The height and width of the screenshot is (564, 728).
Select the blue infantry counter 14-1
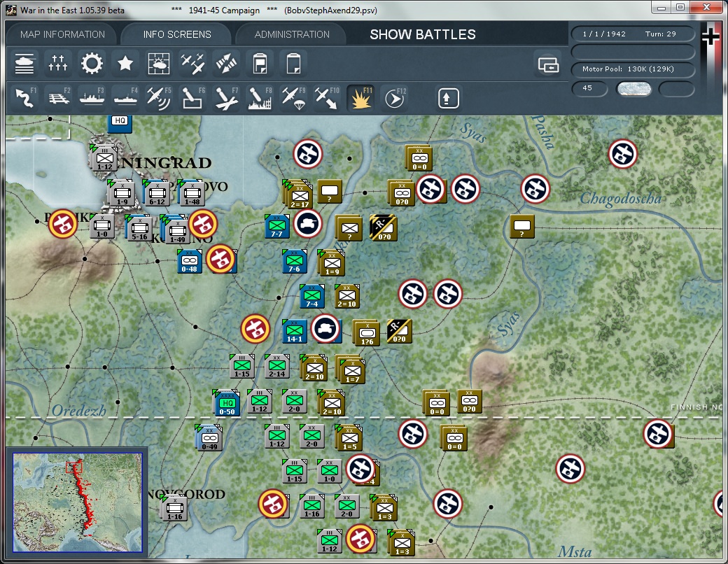295,331
